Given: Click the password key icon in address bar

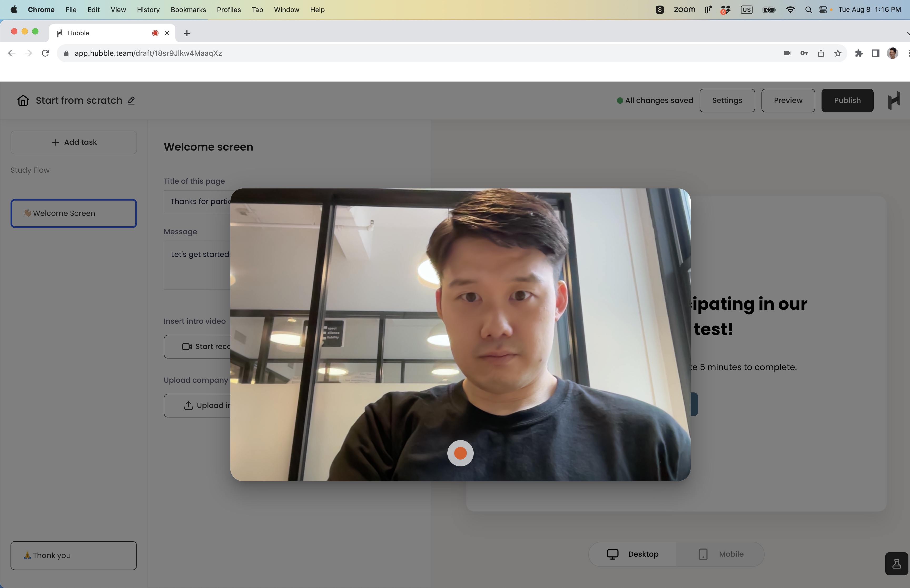Looking at the screenshot, I should pyautogui.click(x=804, y=53).
